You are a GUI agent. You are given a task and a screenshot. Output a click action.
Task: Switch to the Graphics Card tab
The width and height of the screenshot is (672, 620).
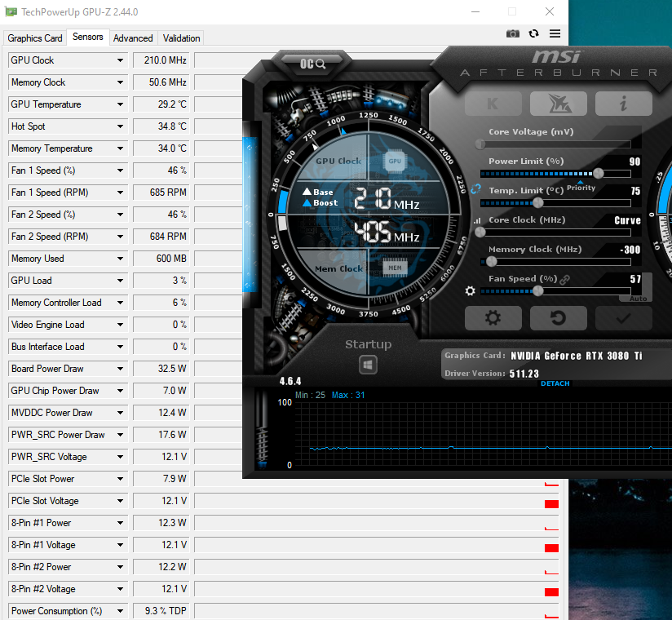coord(35,38)
